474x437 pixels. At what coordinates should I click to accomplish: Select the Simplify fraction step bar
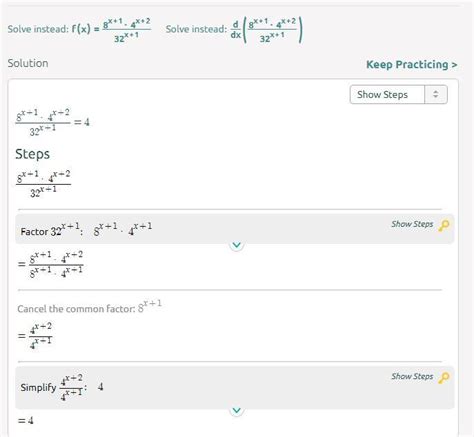(235, 387)
